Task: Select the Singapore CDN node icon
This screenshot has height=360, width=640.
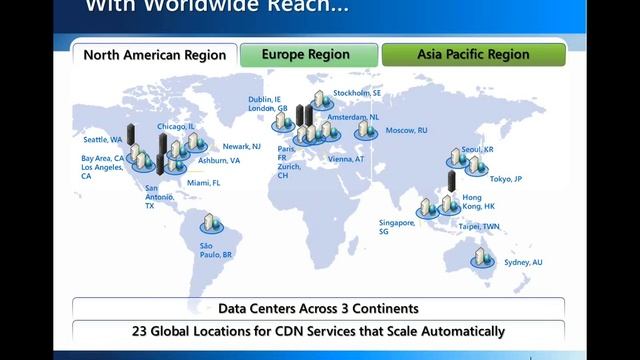Action: coord(427,209)
